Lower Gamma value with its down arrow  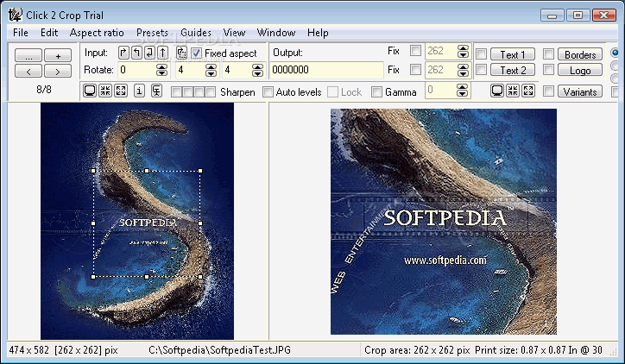coord(462,94)
